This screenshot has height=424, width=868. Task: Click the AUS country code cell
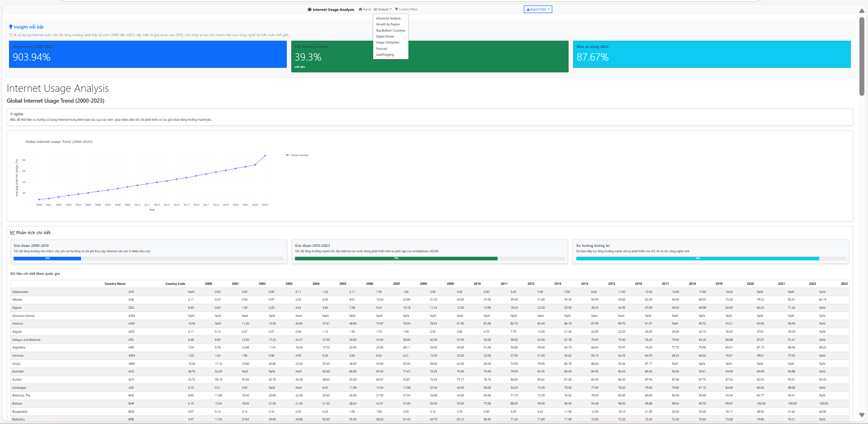click(x=131, y=372)
